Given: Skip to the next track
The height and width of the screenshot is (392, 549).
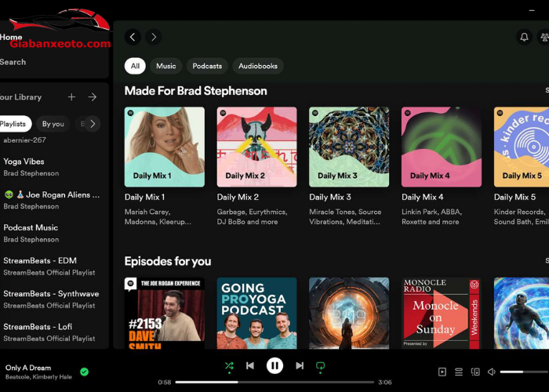Looking at the screenshot, I should pyautogui.click(x=300, y=366).
